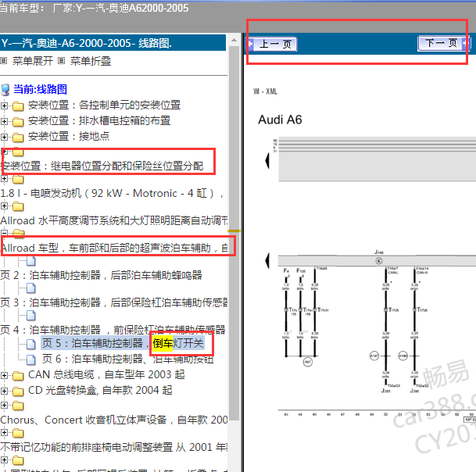Screen dimensions: 476x472
Task: Expand the Allroad 水平高度调节系统 node
Action: tap(4, 206)
